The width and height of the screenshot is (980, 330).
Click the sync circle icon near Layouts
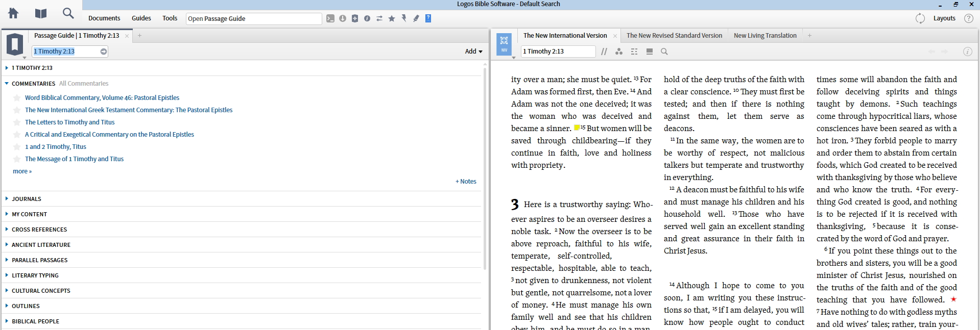tap(920, 18)
